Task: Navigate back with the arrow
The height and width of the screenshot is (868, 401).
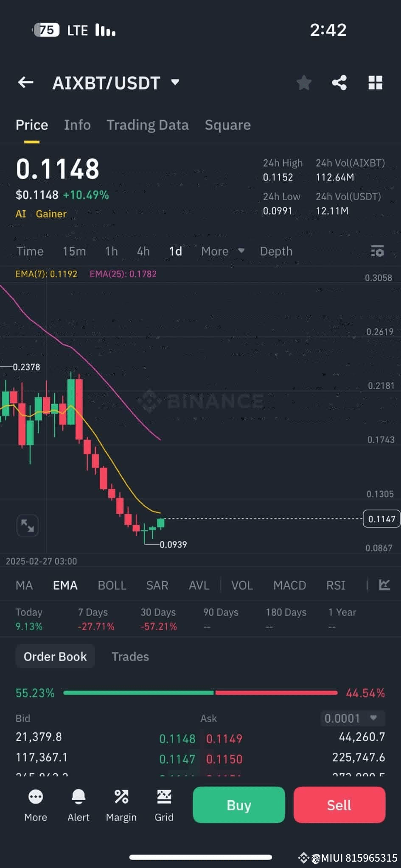Action: 25,82
